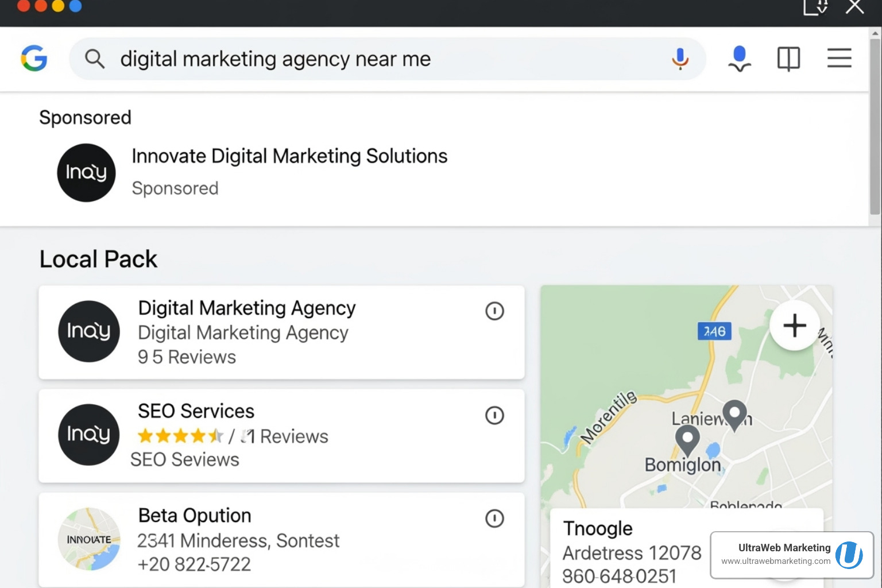This screenshot has height=588, width=882.
Task: Open the info icon for Digital Marketing Agency
Action: tap(494, 311)
